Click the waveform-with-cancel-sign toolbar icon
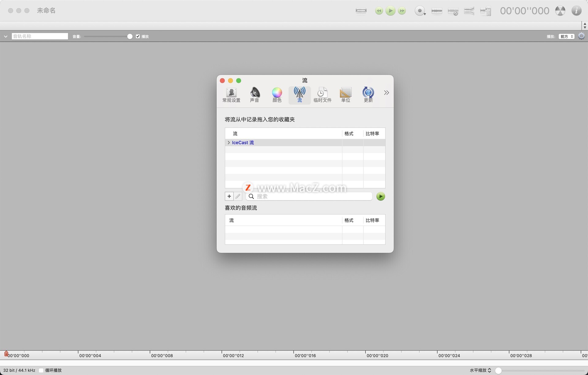The image size is (588, 375). (453, 11)
